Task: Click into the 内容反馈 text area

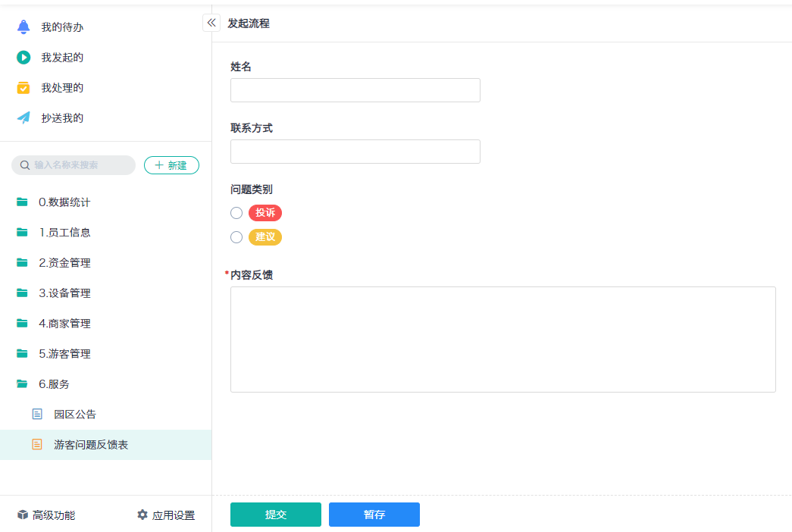Action: pos(502,339)
